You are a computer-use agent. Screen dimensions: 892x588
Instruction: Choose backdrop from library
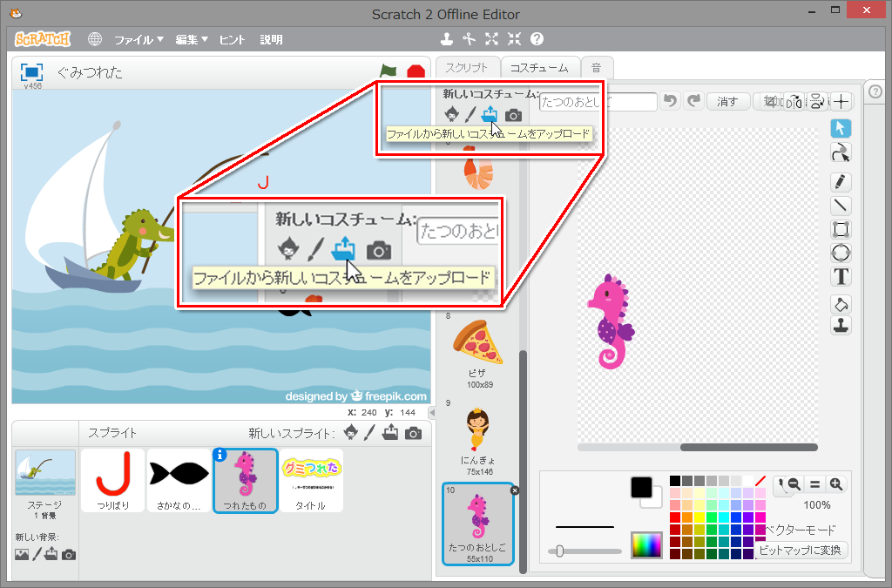22,554
